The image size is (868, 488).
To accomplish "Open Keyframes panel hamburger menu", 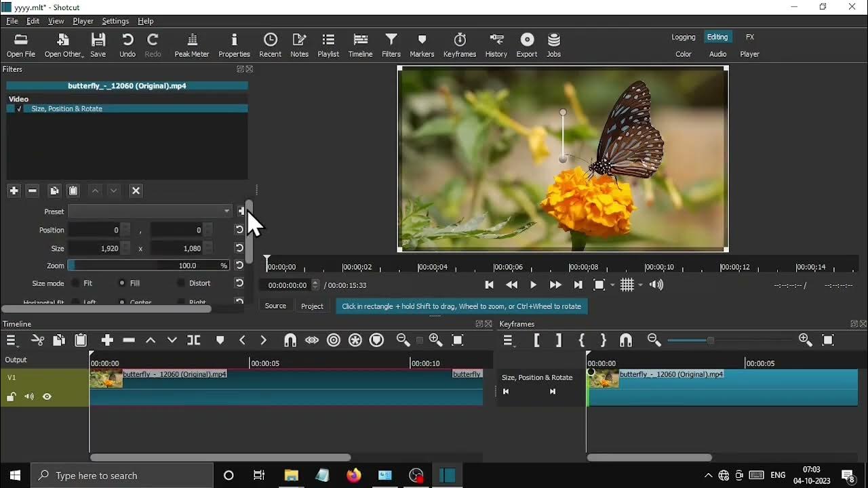I will 509,340.
